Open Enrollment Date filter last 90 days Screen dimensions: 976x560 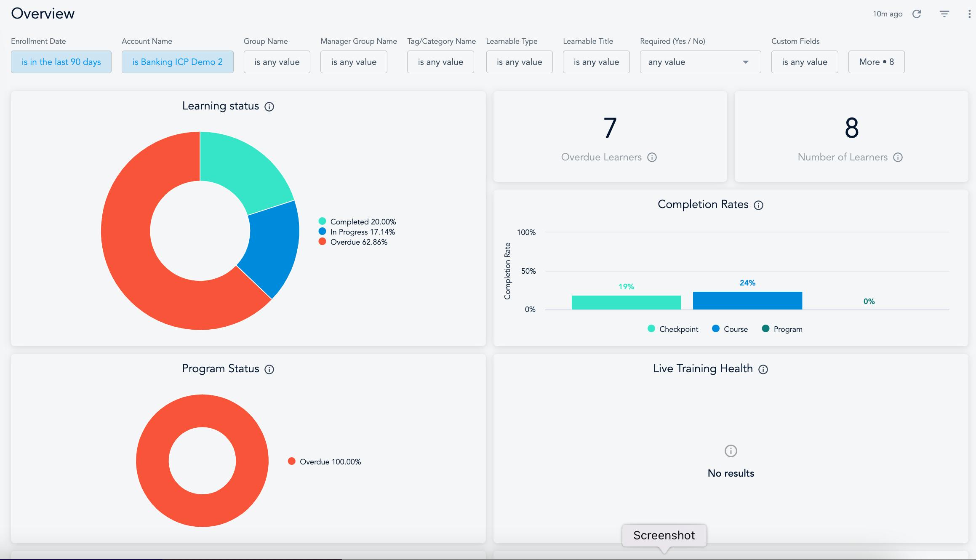pyautogui.click(x=61, y=62)
